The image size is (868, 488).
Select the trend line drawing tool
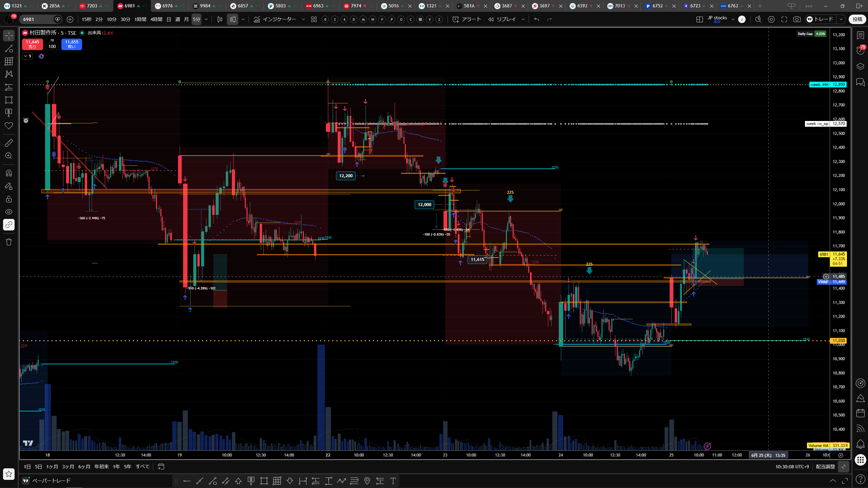click(x=9, y=48)
